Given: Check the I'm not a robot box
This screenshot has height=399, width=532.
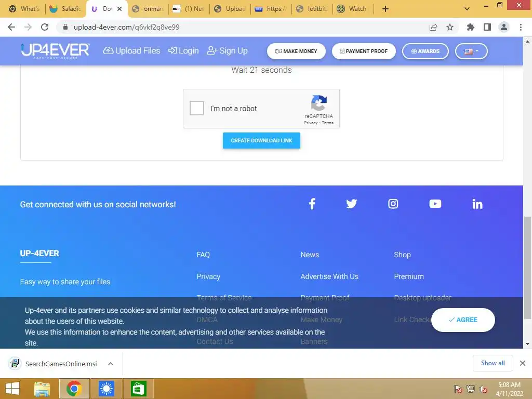Looking at the screenshot, I should tap(197, 108).
